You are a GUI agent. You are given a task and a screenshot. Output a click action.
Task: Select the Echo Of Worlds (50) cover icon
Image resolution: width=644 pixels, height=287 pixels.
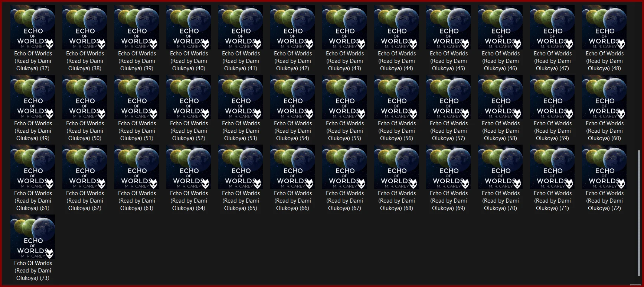pyautogui.click(x=85, y=97)
